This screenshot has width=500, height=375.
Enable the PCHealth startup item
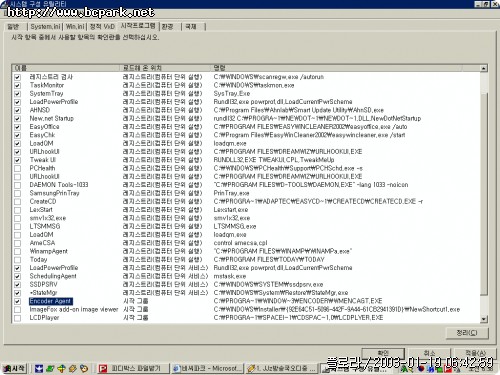[17, 169]
